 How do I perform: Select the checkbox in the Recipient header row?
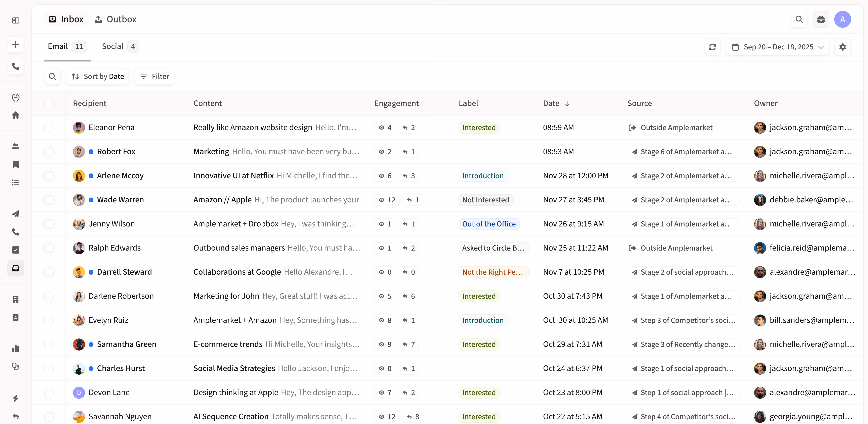coord(49,103)
